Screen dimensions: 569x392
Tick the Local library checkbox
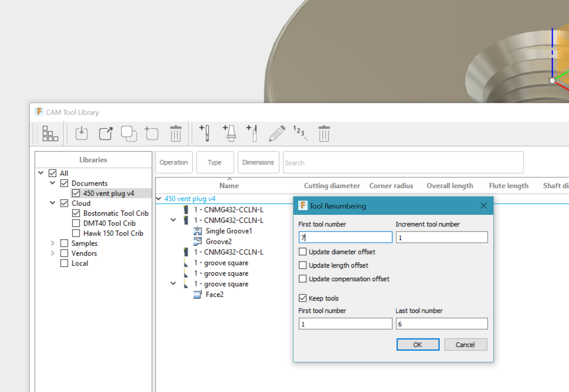tap(64, 263)
